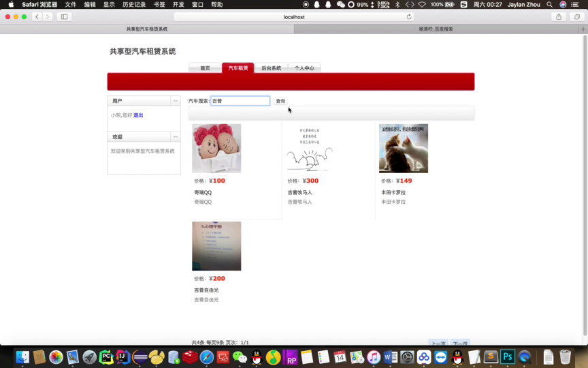Click the 奇瑞QQ eggs thumbnail image
The image size is (588, 368).
tap(216, 149)
